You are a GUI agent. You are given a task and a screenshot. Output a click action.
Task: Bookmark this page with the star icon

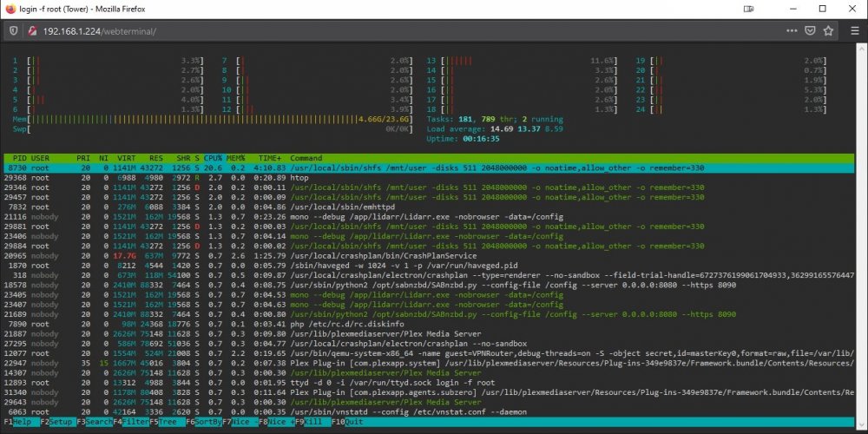828,31
